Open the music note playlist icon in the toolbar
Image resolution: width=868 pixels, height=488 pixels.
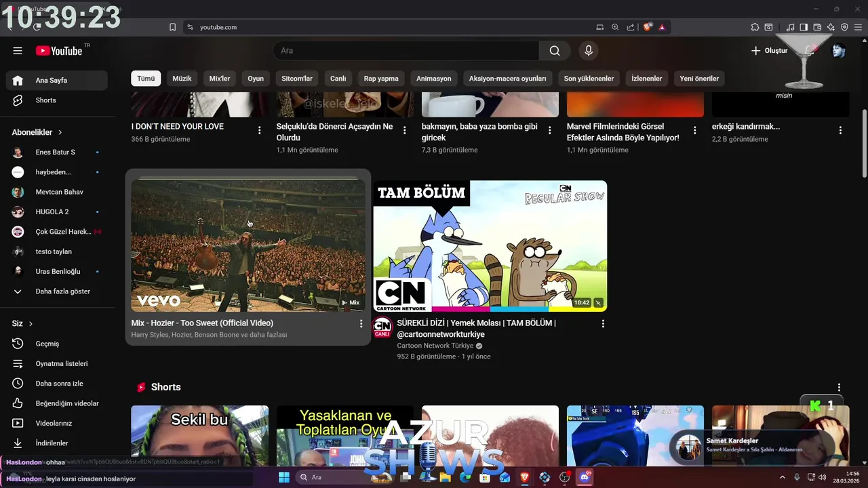pyautogui.click(x=790, y=27)
